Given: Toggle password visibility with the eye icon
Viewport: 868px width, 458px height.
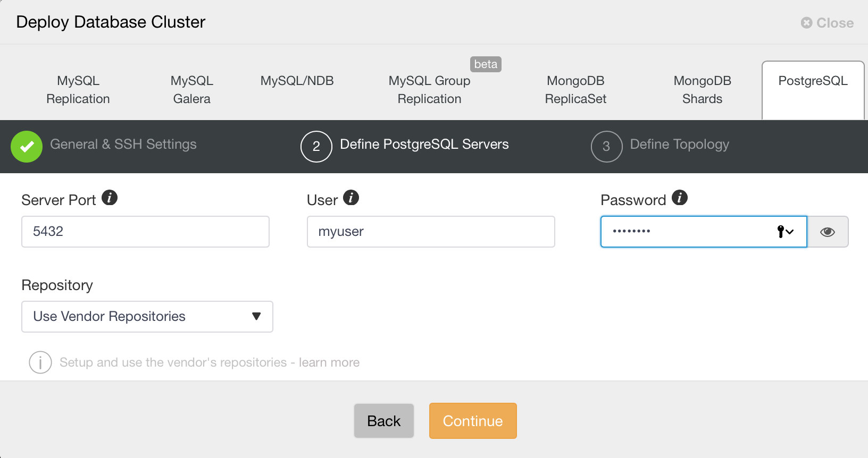Looking at the screenshot, I should tap(828, 232).
